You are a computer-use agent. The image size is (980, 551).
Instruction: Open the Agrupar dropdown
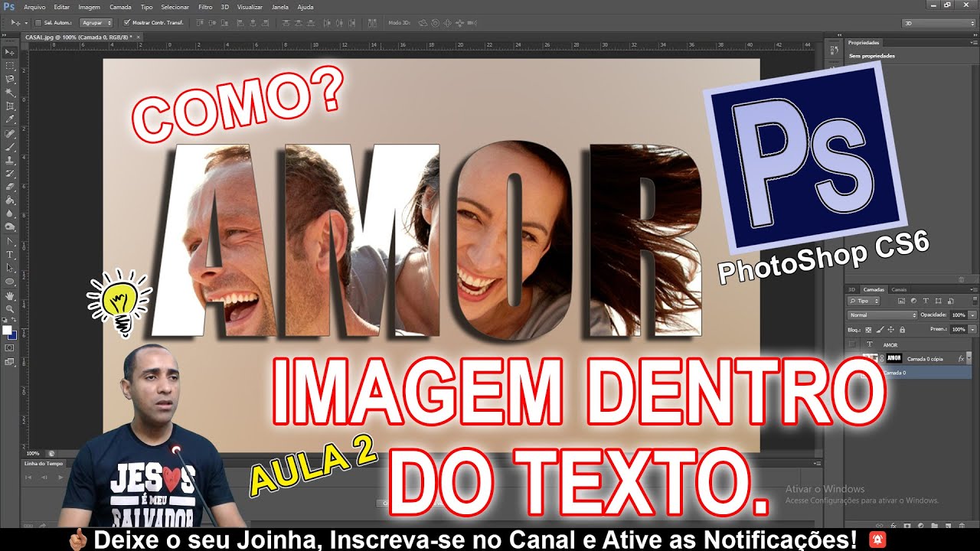pyautogui.click(x=96, y=22)
